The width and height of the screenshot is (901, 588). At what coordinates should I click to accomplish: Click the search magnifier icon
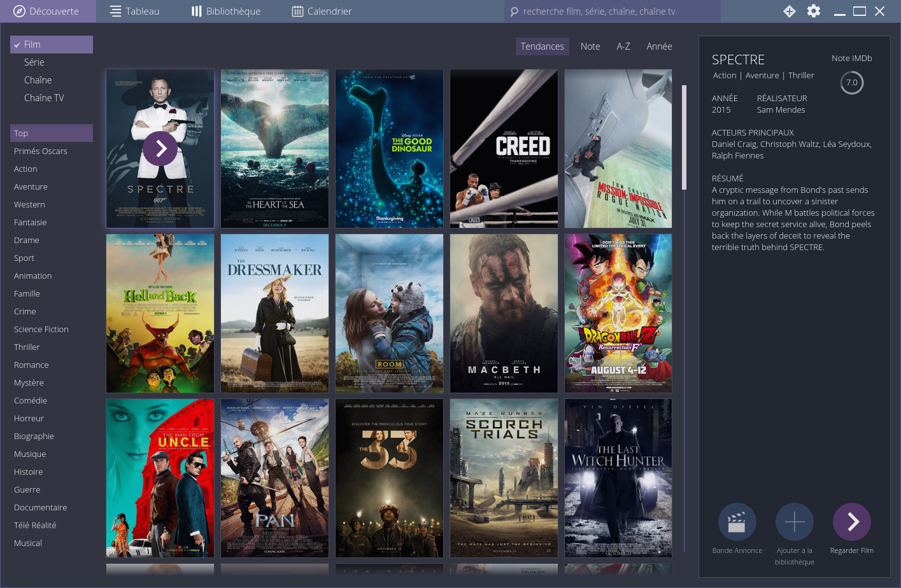pyautogui.click(x=514, y=11)
